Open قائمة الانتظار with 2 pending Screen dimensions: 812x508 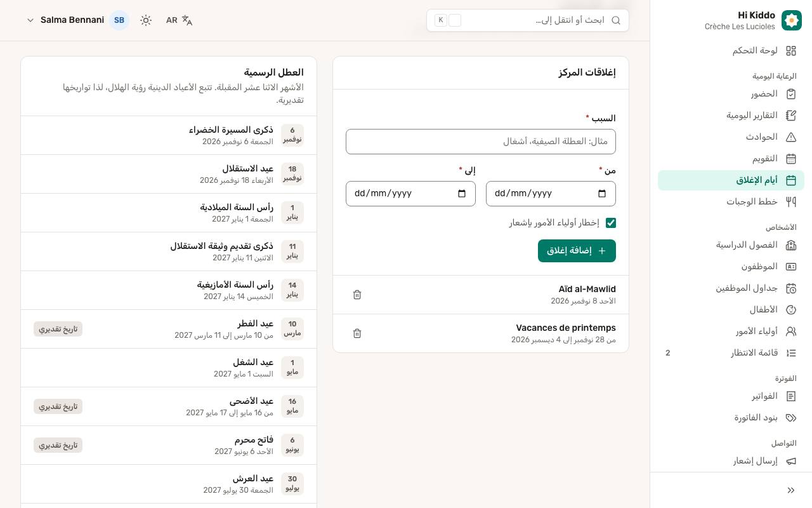coord(731,353)
